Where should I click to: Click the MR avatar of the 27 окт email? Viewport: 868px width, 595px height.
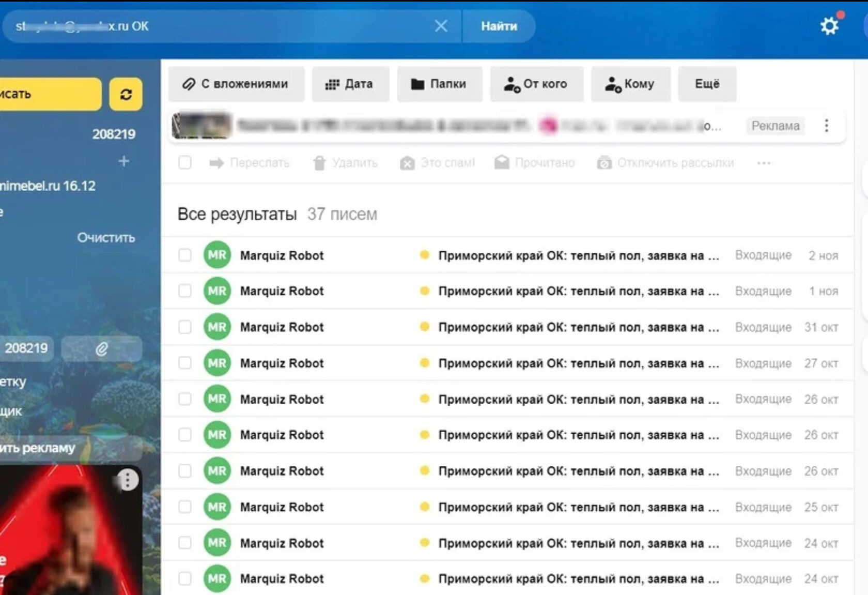point(217,363)
